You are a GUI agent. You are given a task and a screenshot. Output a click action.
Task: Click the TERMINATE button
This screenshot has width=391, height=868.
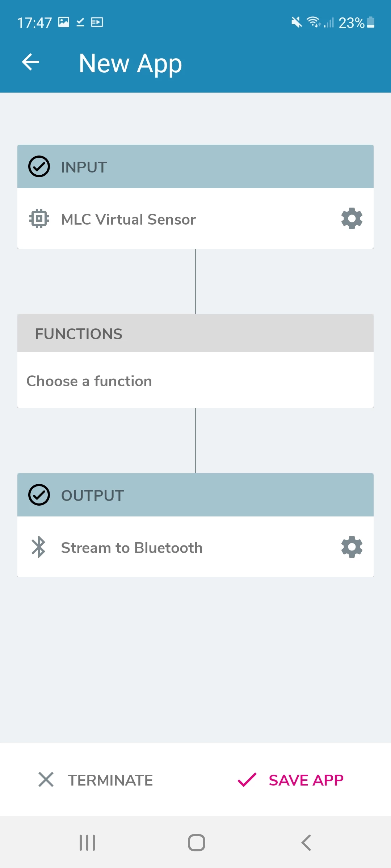pyautogui.click(x=96, y=780)
